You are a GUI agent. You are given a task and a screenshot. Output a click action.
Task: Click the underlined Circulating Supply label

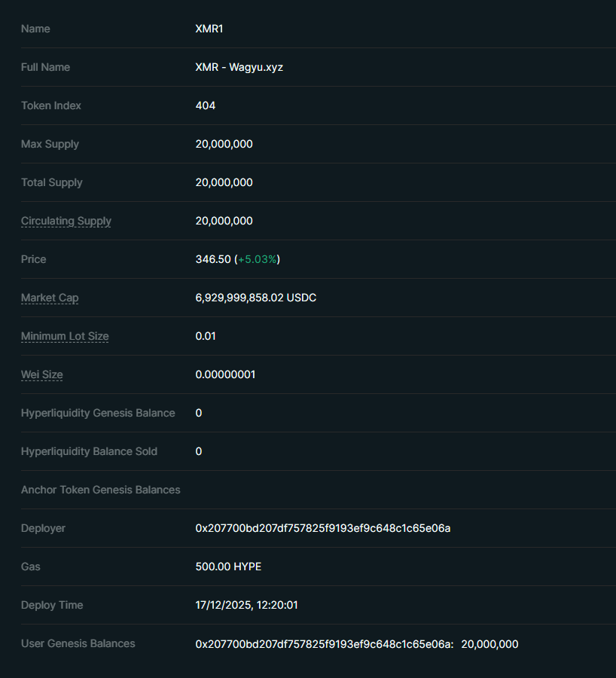(x=66, y=221)
